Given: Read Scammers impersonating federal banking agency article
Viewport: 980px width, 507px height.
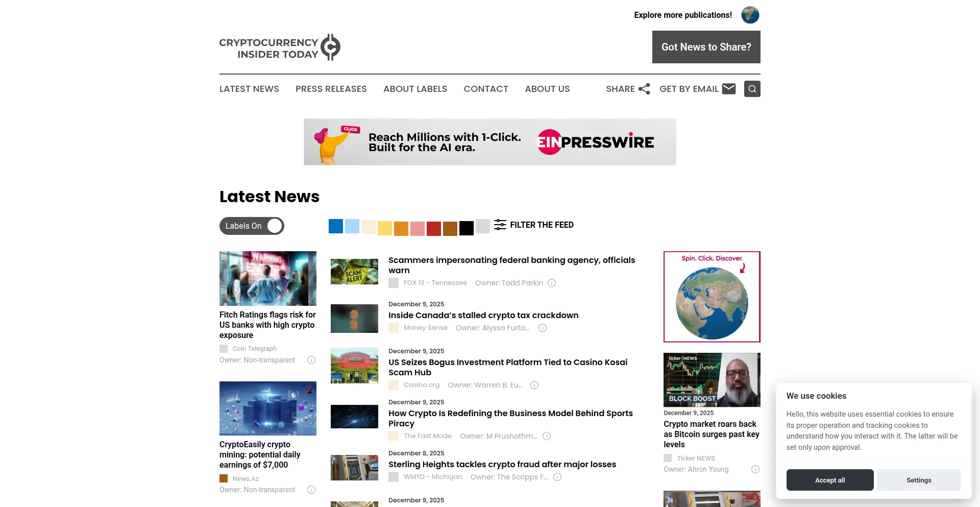Looking at the screenshot, I should click(511, 265).
